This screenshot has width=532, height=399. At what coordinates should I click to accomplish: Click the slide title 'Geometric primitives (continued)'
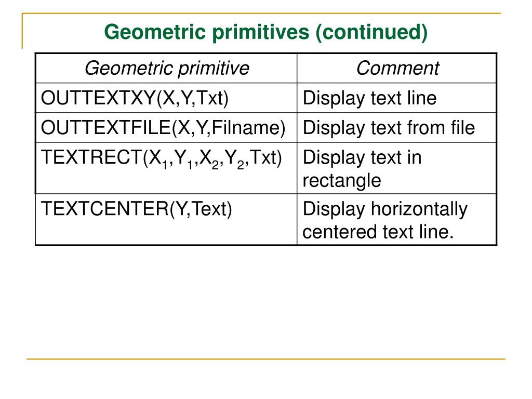click(x=265, y=32)
